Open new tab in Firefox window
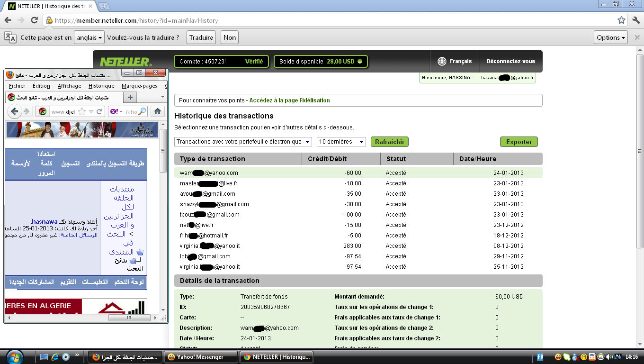The image size is (644, 364). coord(130,97)
